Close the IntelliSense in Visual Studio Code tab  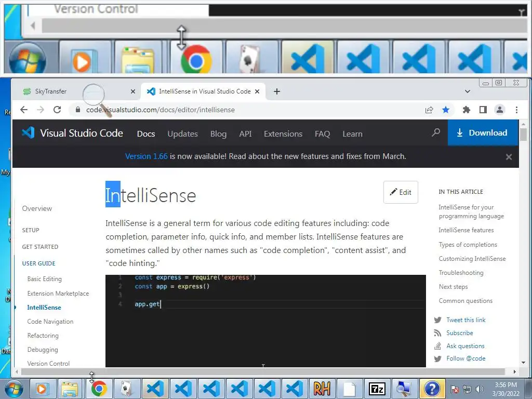pos(257,91)
